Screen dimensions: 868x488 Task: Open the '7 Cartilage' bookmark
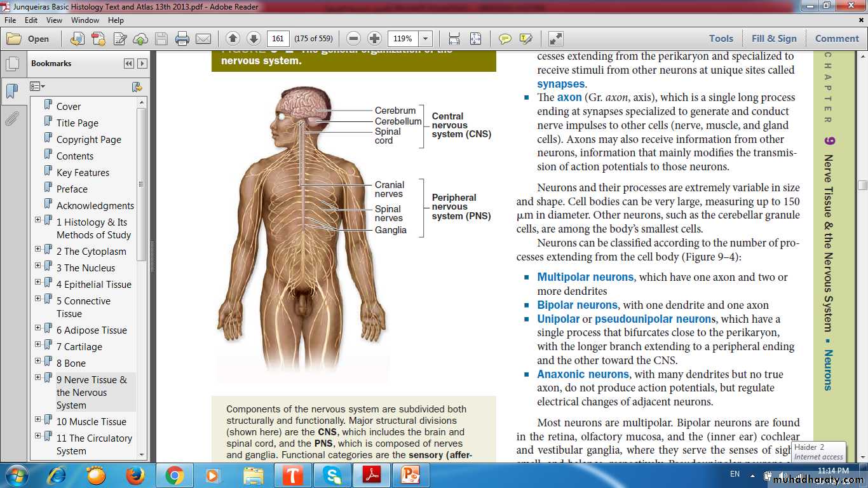click(x=79, y=347)
